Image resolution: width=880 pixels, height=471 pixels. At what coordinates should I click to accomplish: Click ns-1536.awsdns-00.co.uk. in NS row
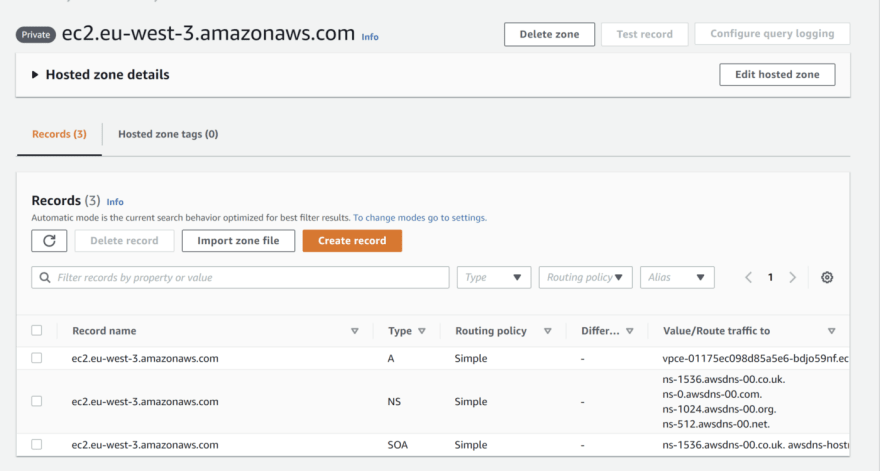click(x=723, y=379)
